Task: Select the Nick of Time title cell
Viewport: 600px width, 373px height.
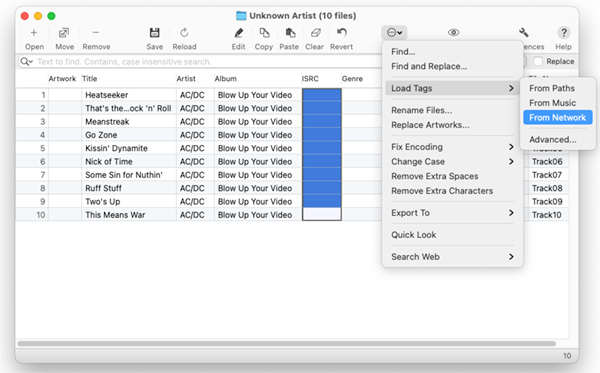Action: [x=129, y=162]
